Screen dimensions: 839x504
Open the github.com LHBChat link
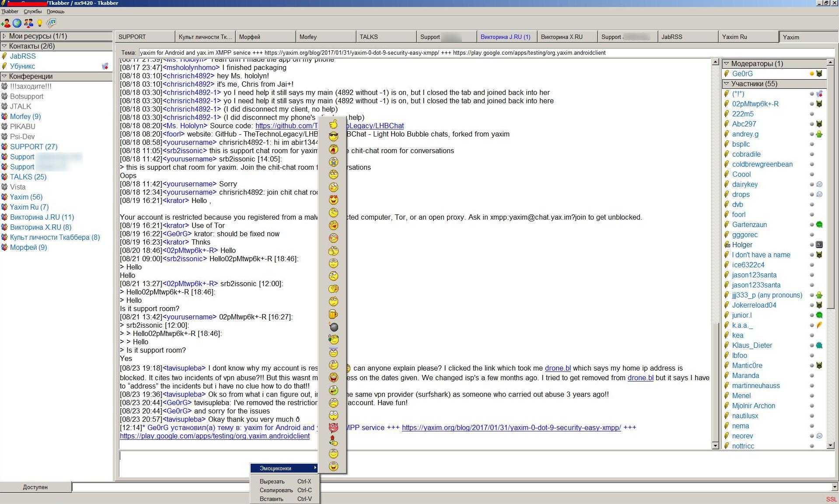point(329,126)
